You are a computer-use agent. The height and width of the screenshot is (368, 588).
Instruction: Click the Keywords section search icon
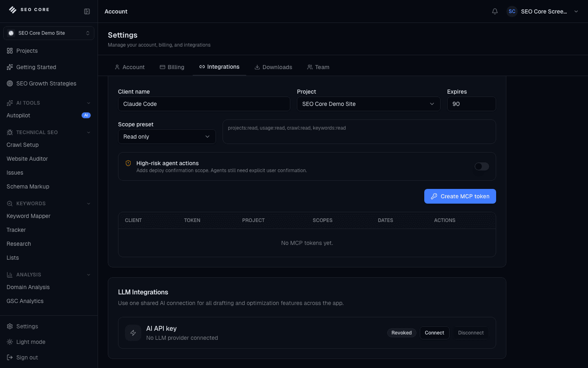[10, 204]
